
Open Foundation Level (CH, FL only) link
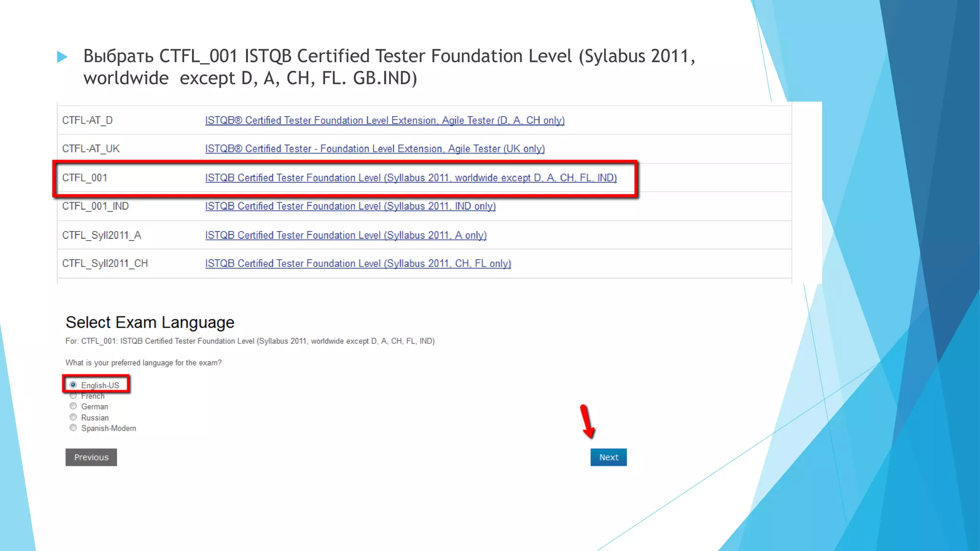(358, 264)
